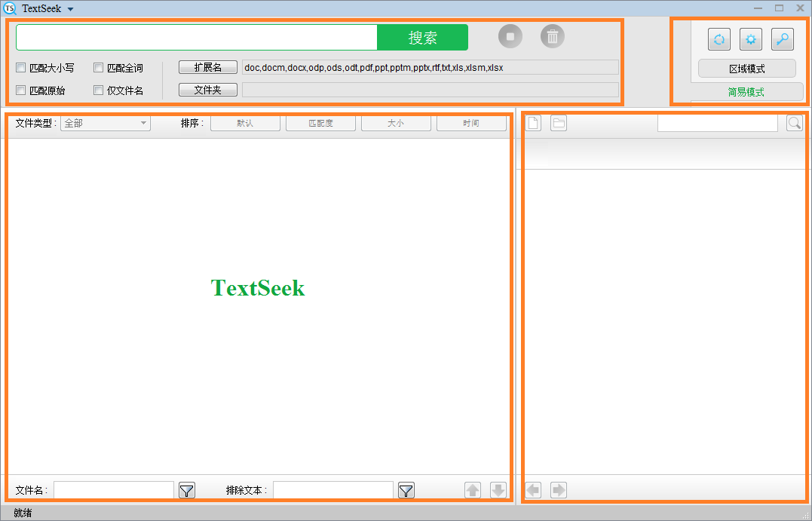The height and width of the screenshot is (521, 812).
Task: Click the trash clear-results icon
Action: (553, 37)
